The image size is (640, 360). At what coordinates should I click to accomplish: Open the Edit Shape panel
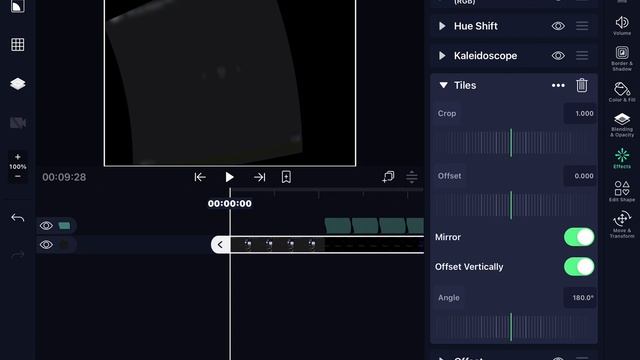[x=622, y=191]
